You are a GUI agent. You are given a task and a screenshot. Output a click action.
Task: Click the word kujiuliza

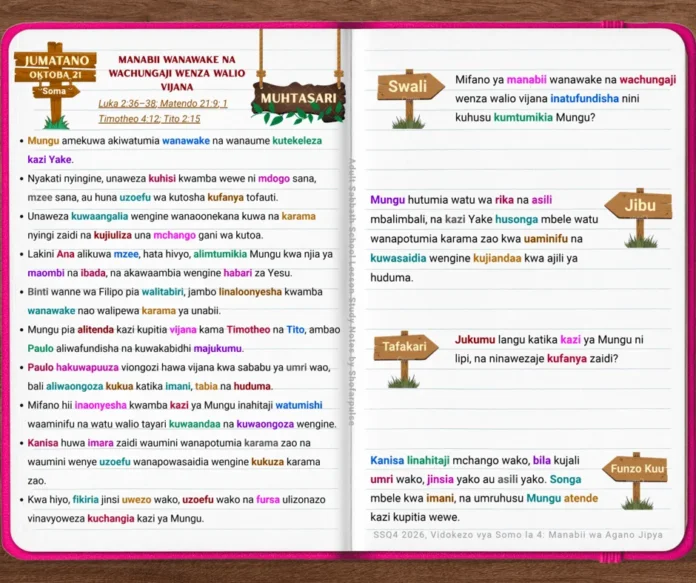[113, 235]
